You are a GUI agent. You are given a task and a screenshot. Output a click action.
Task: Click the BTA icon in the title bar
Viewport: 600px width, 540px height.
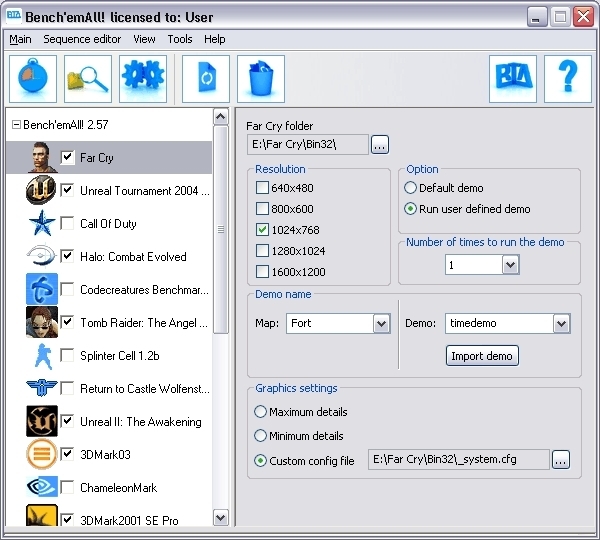pyautogui.click(x=14, y=16)
